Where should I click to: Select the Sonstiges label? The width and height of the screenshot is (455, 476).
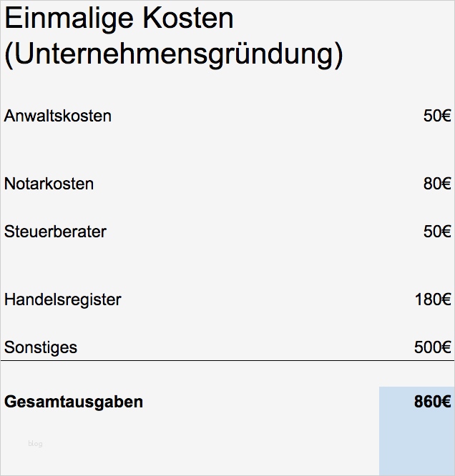41,347
